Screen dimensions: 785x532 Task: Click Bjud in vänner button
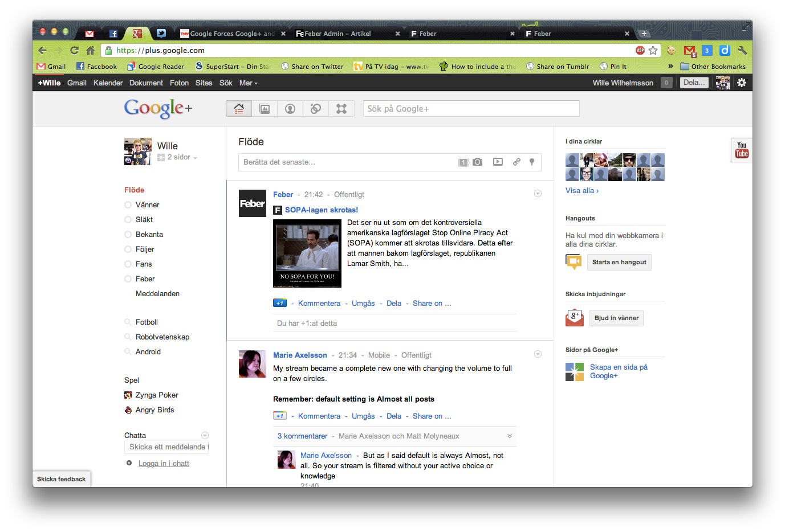click(616, 318)
